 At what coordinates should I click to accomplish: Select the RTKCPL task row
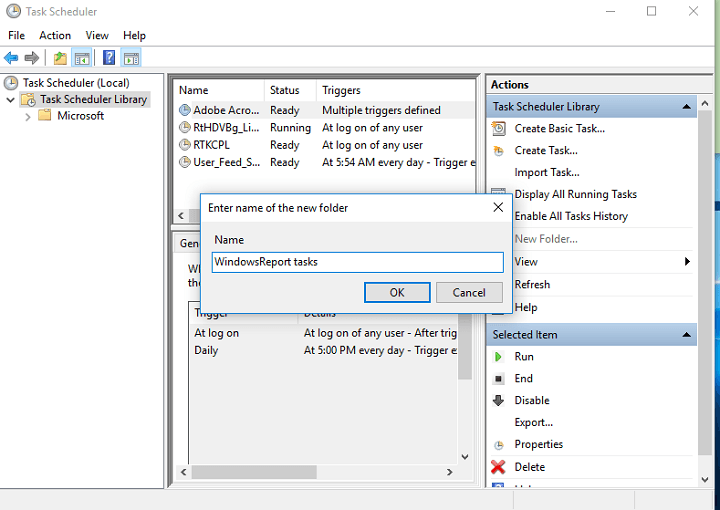click(x=212, y=145)
